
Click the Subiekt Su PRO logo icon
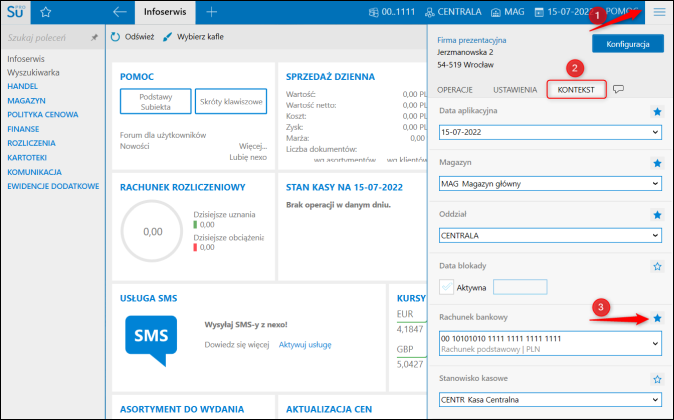pyautogui.click(x=15, y=12)
